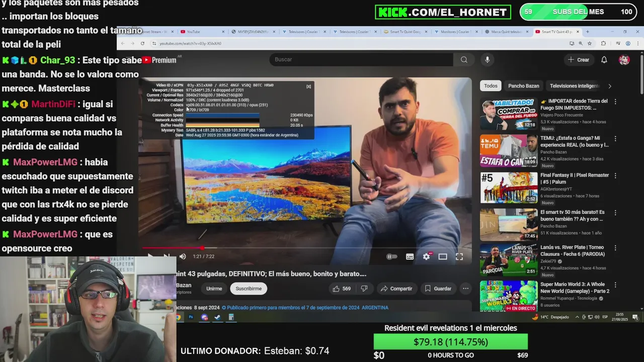The image size is (644, 362).
Task: Focus the Buscar search field
Action: pos(361,59)
